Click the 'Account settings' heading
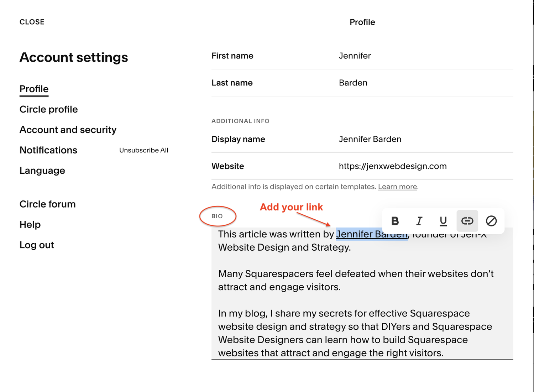Viewport: 534px width, 392px height. click(x=74, y=58)
